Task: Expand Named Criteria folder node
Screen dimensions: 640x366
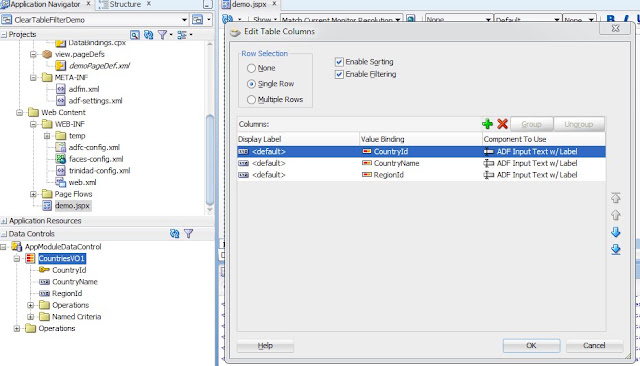Action: point(30,317)
